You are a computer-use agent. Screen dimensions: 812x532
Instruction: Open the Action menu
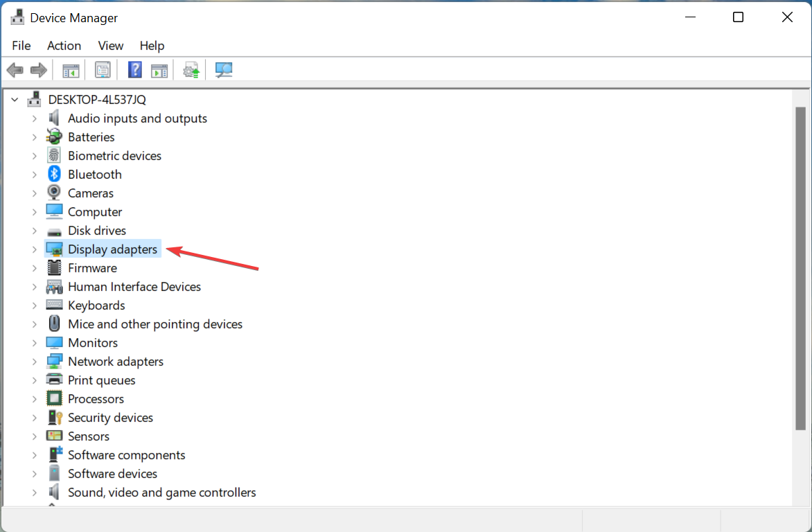click(64, 46)
